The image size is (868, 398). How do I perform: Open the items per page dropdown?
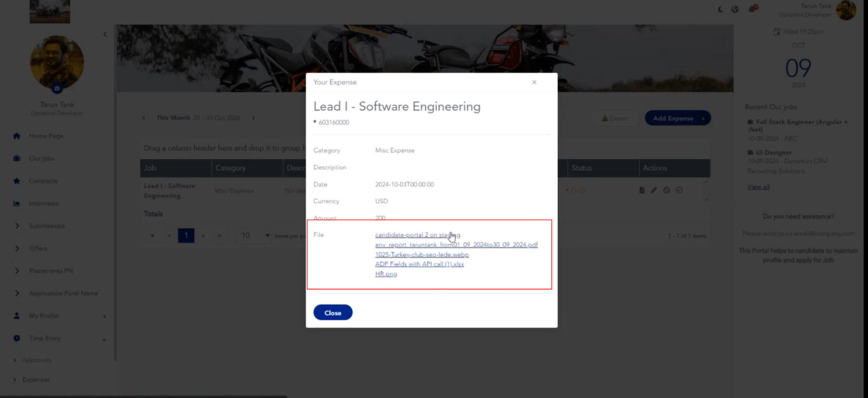coord(255,235)
